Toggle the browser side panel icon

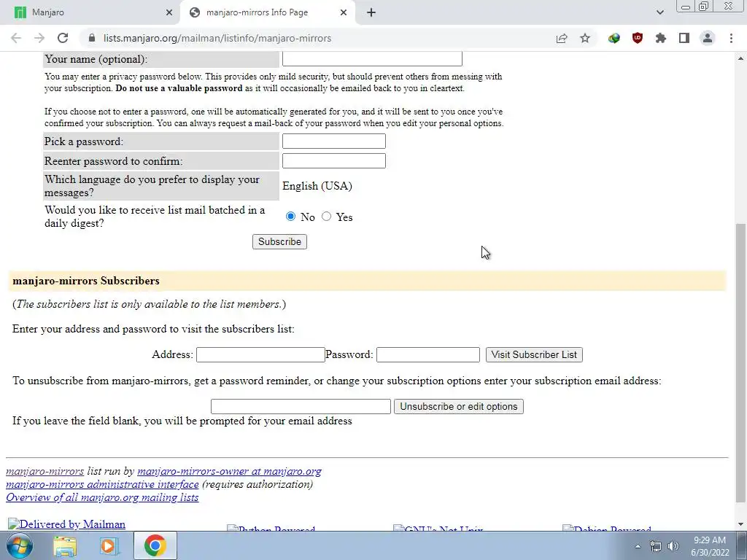click(x=684, y=38)
